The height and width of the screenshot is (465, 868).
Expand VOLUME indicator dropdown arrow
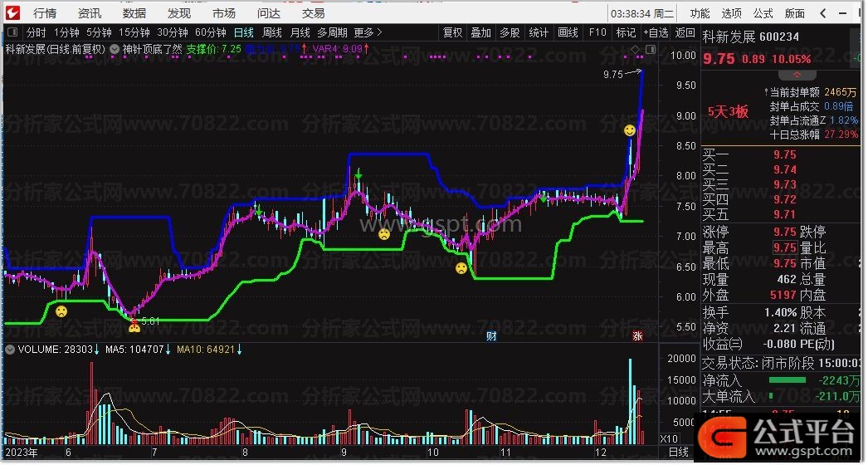(10, 350)
